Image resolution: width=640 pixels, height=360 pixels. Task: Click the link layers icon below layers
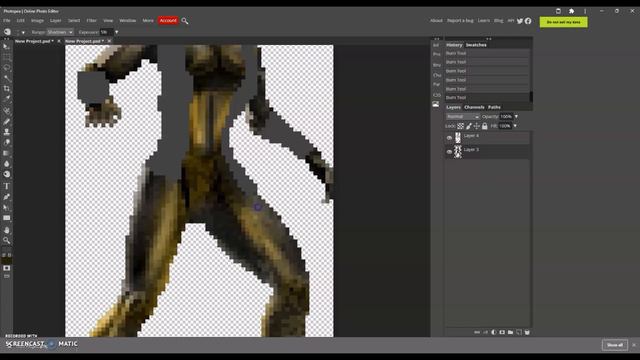coord(477,332)
